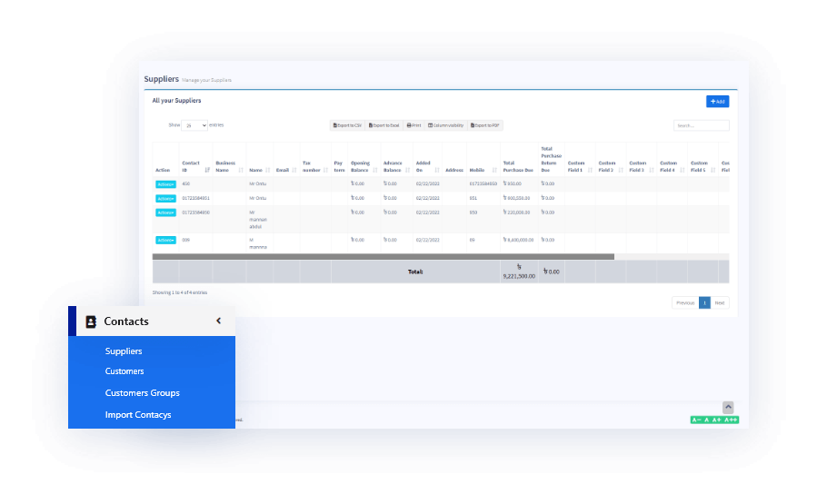Click the A- decrease font size icon
This screenshot has height=504, width=817.
pyautogui.click(x=696, y=420)
